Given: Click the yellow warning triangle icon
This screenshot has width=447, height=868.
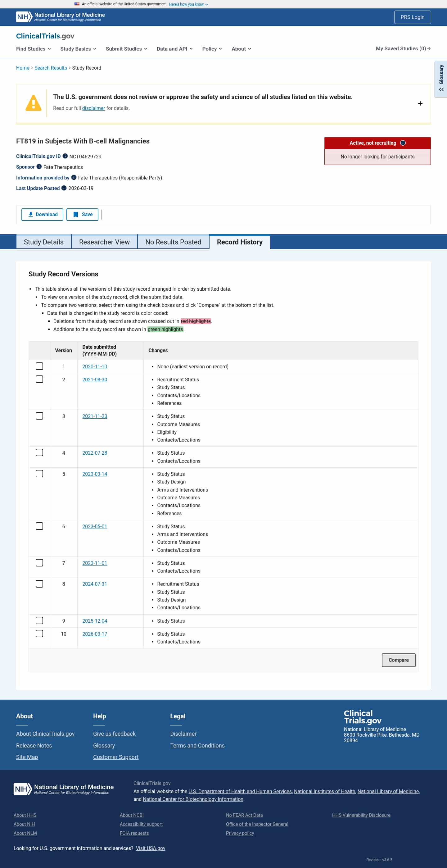Looking at the screenshot, I should coord(33,103).
